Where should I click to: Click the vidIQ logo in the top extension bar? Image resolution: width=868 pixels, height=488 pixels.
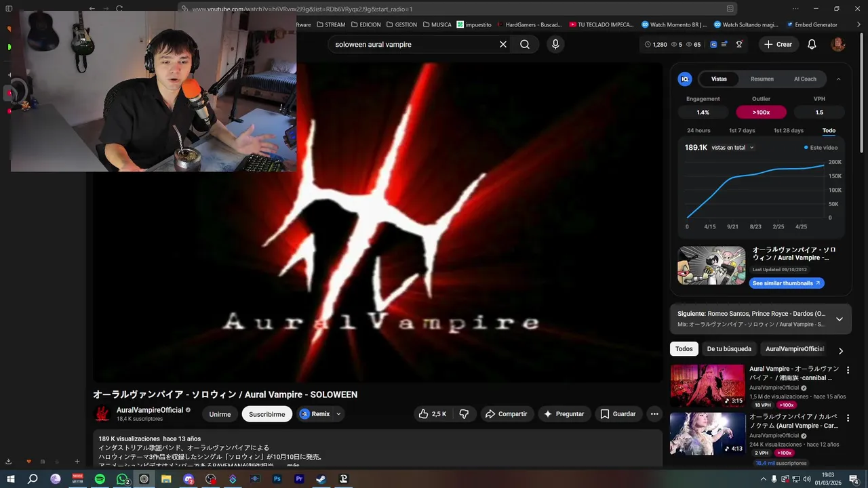[x=713, y=44]
